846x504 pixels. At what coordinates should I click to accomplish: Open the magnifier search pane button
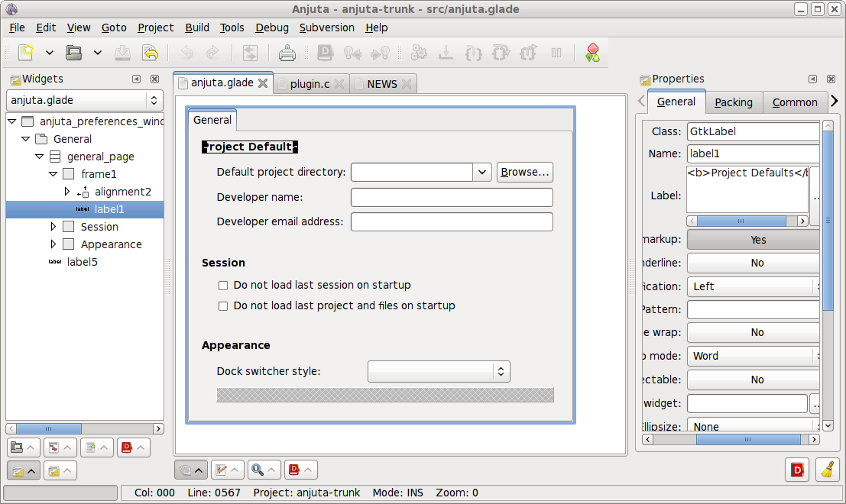(264, 470)
